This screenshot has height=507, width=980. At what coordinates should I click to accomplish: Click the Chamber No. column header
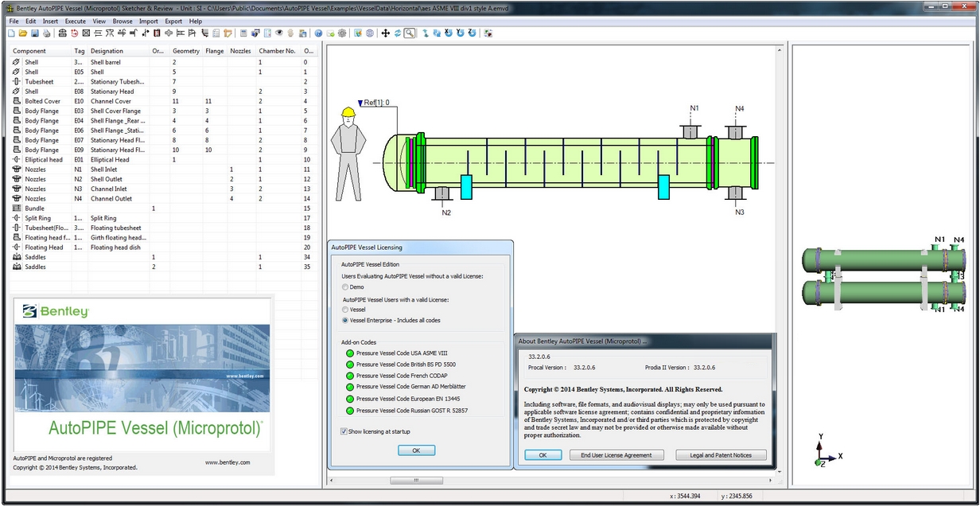(278, 51)
